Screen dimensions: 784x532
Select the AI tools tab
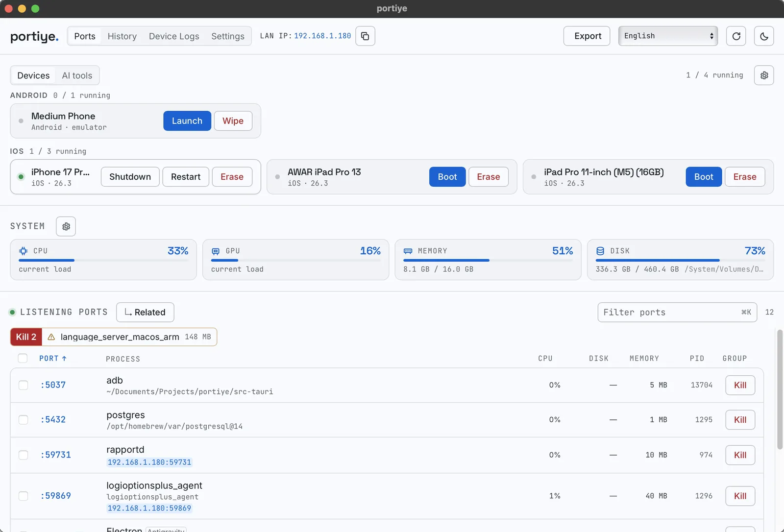tap(77, 75)
